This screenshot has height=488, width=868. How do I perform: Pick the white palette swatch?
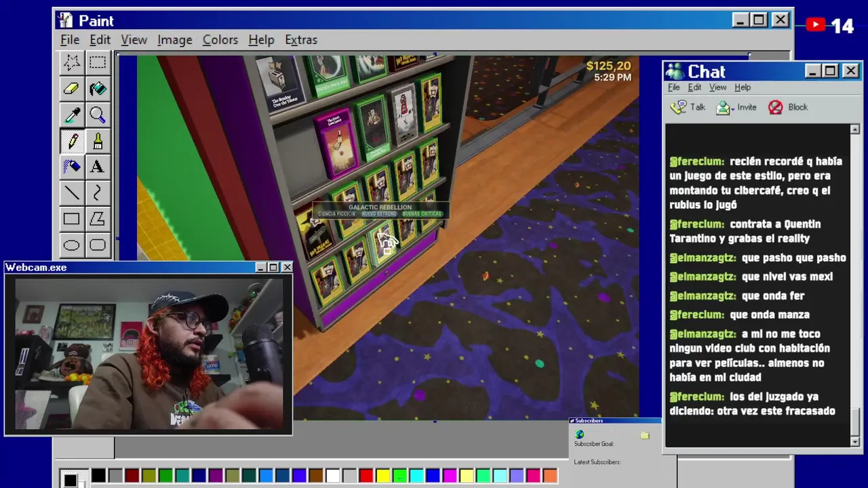coord(332,476)
